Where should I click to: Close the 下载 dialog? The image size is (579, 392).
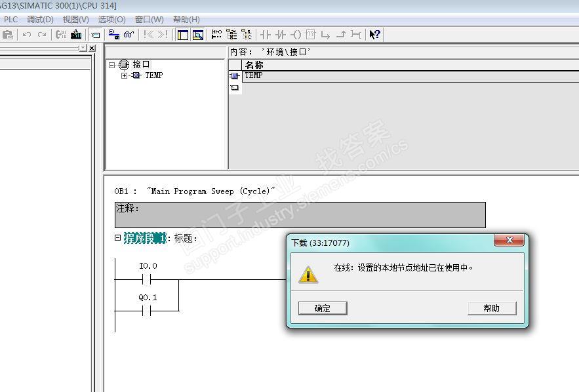(x=509, y=240)
